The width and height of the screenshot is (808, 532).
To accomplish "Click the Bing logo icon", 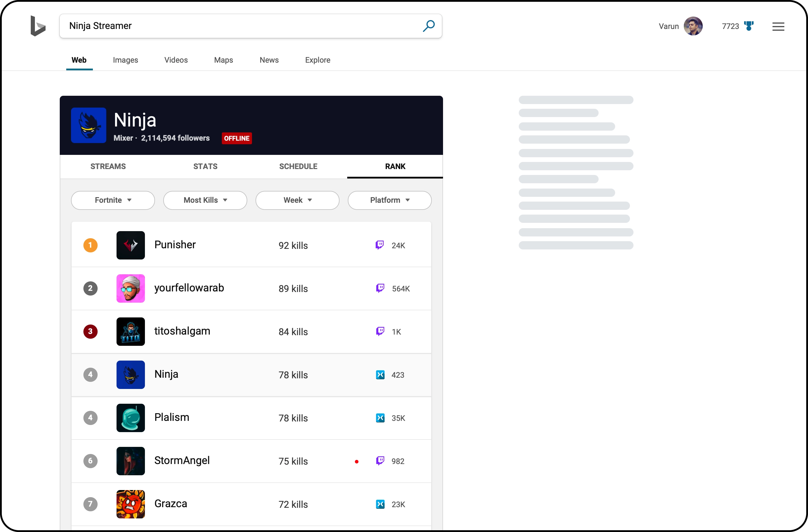I will [x=38, y=26].
